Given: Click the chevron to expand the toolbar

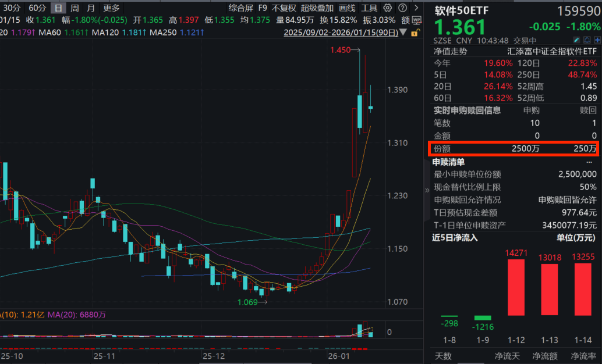Looking at the screenshot, I should pyautogui.click(x=417, y=8).
